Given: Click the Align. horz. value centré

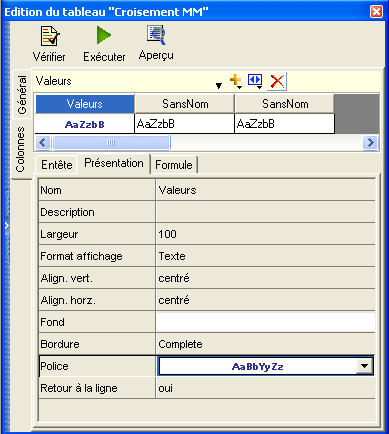Looking at the screenshot, I should tap(265, 300).
